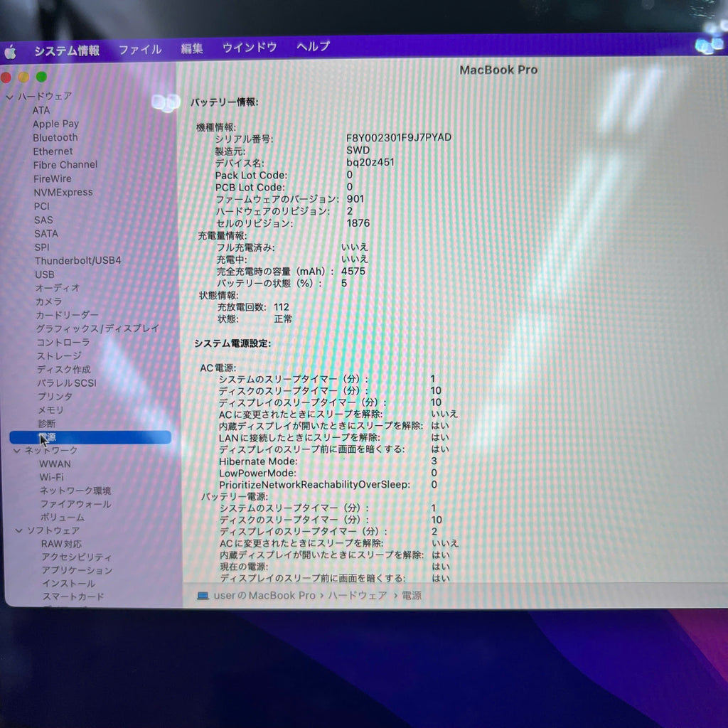This screenshot has width=728, height=728.
Task: Select メモリ in the sidebar
Action: pos(50,410)
